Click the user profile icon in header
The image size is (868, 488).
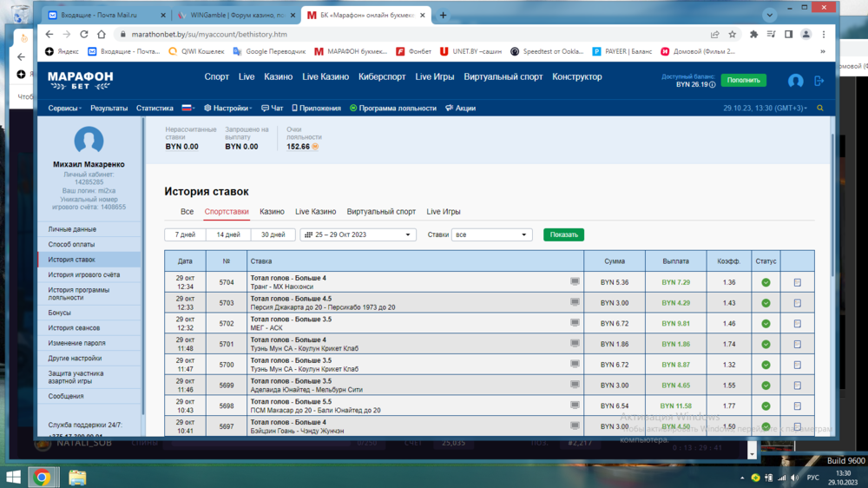click(795, 80)
